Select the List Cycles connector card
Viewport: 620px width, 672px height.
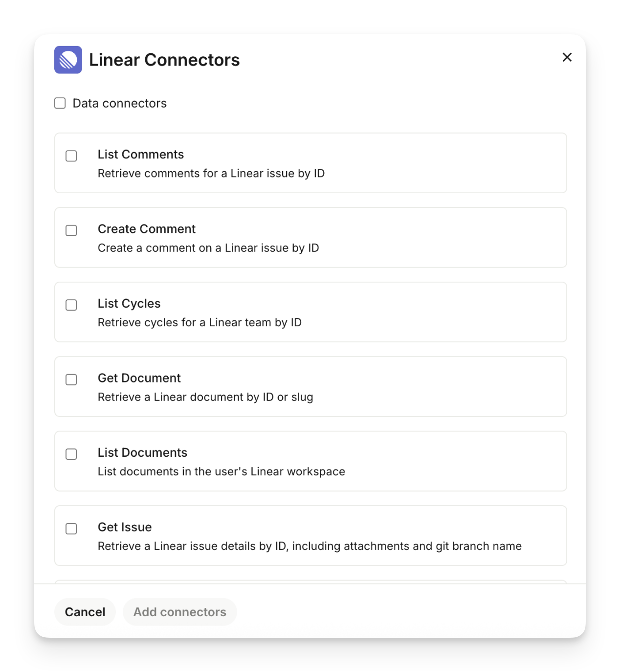pos(310,312)
